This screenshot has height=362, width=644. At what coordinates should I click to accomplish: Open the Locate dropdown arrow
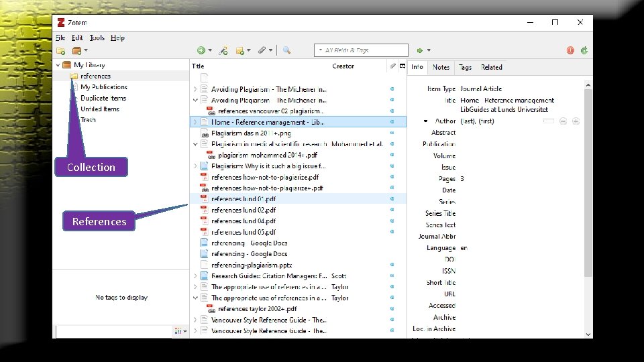(429, 50)
